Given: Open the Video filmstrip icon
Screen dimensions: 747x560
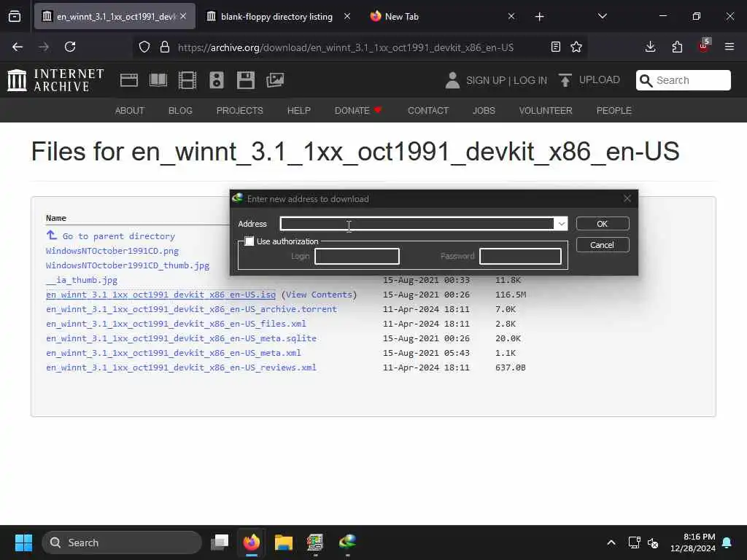Looking at the screenshot, I should click(187, 80).
